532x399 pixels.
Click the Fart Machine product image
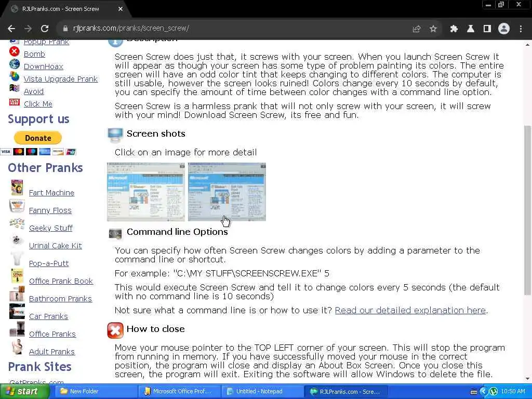[x=17, y=187]
